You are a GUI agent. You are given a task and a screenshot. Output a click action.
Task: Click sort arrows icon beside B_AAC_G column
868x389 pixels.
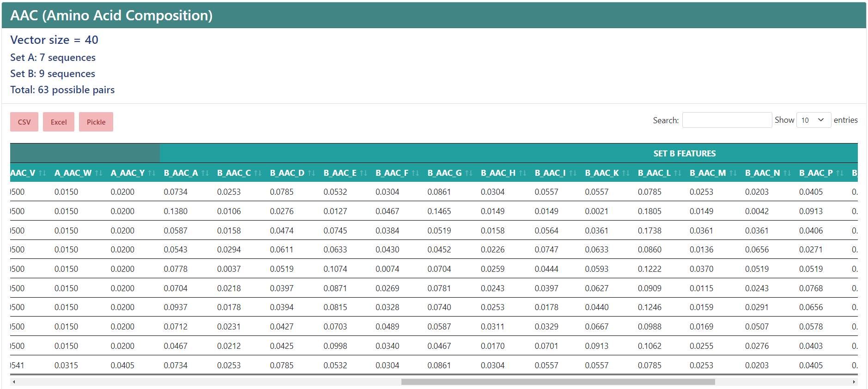pyautogui.click(x=469, y=173)
